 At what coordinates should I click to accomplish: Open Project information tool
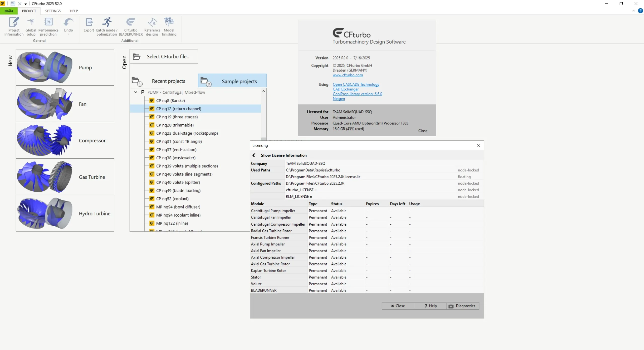[14, 27]
